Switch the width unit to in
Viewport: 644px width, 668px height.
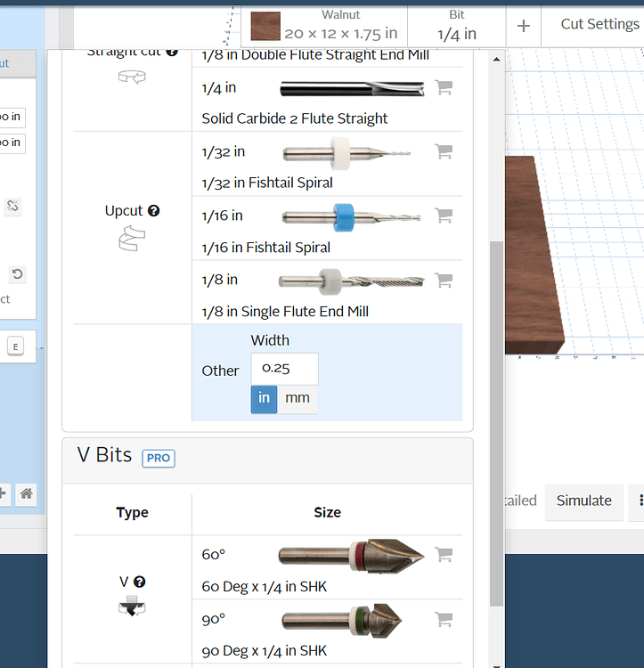(264, 399)
